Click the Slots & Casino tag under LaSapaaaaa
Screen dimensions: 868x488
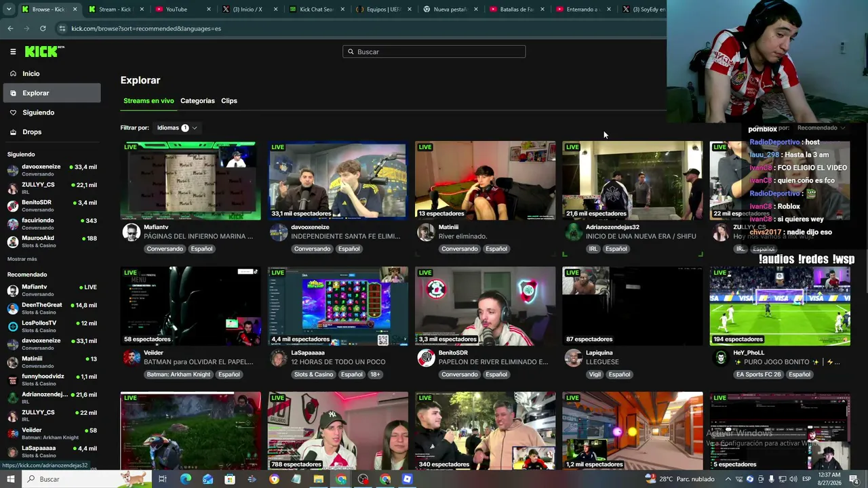tap(314, 374)
